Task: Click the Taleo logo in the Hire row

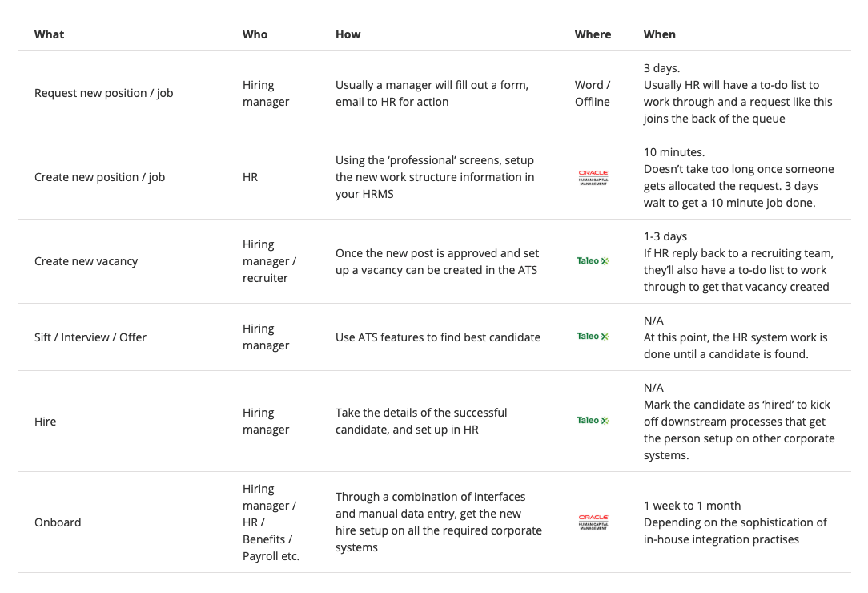Action: (x=593, y=421)
